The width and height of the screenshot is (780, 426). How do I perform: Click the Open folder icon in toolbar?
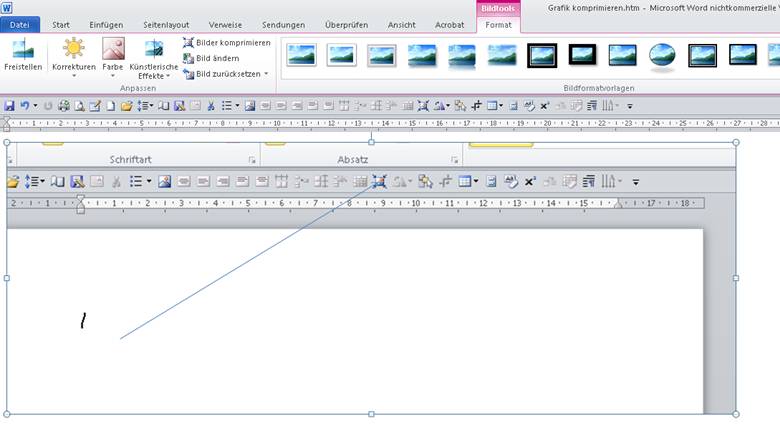click(x=126, y=105)
